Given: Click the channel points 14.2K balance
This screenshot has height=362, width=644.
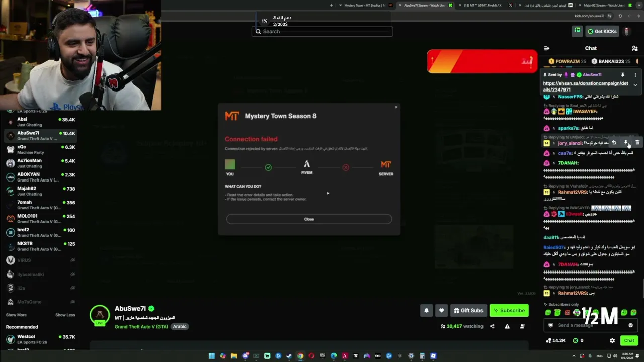Looking at the screenshot, I should click(555, 340).
